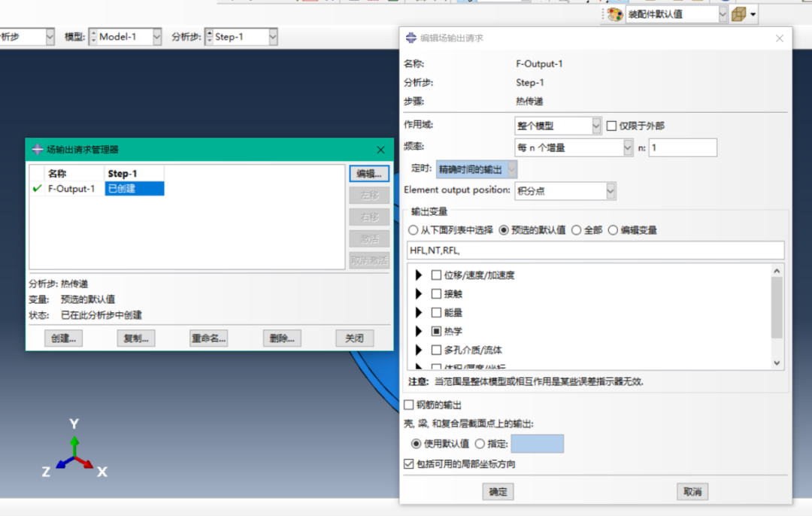
Task: Click the 编辑... button in manager
Action: coord(369,174)
